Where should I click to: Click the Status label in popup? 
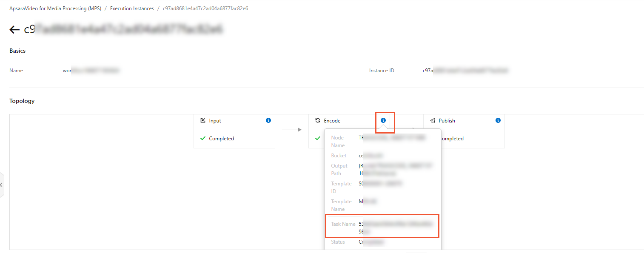click(x=338, y=242)
